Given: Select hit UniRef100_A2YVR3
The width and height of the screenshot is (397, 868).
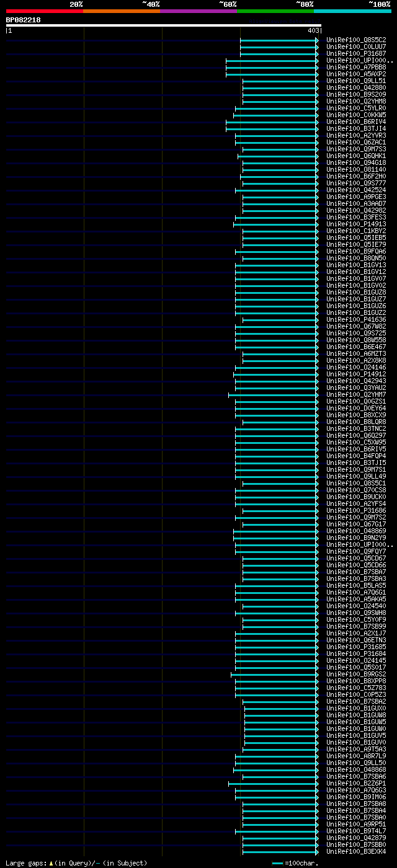Looking at the screenshot, I should (x=356, y=135).
